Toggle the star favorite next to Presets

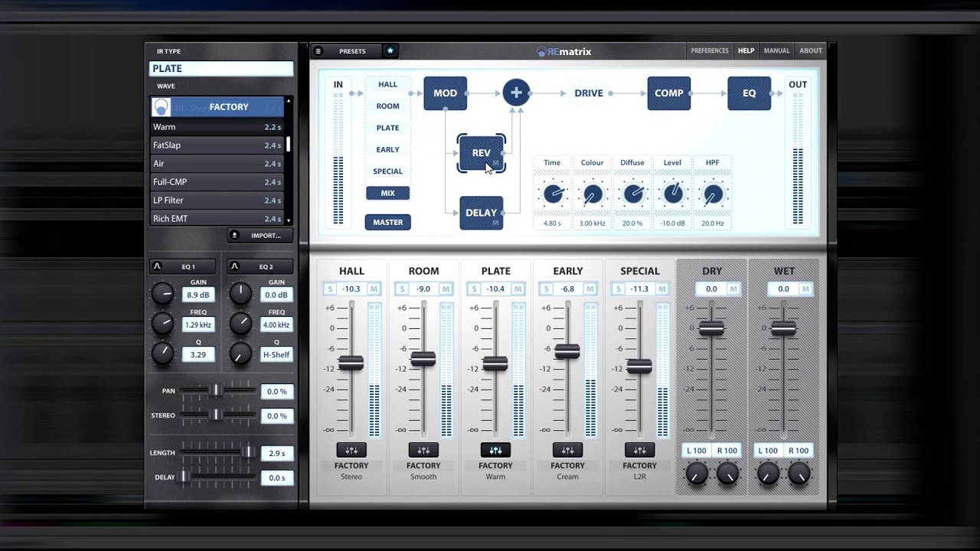point(390,51)
